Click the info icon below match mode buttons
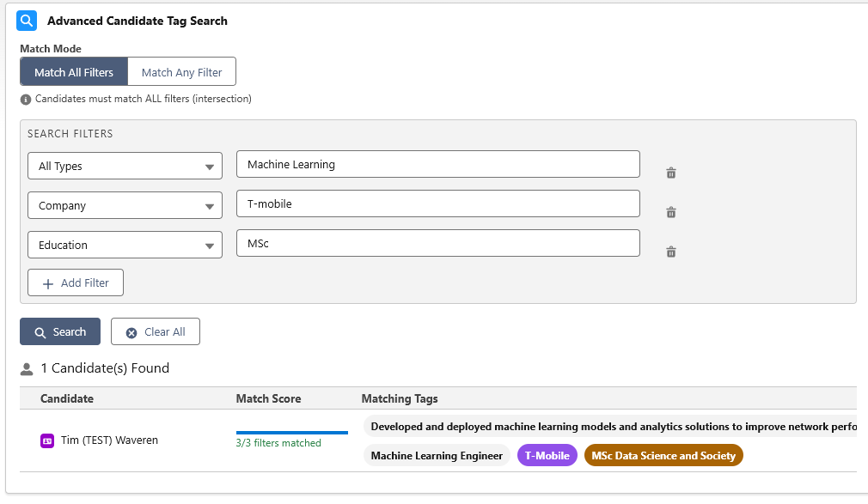This screenshot has width=868, height=504. [x=25, y=99]
